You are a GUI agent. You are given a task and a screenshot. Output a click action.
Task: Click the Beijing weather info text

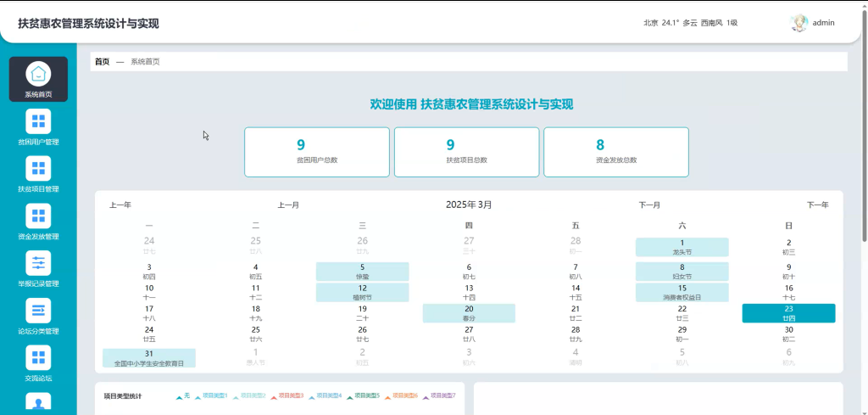(x=690, y=23)
